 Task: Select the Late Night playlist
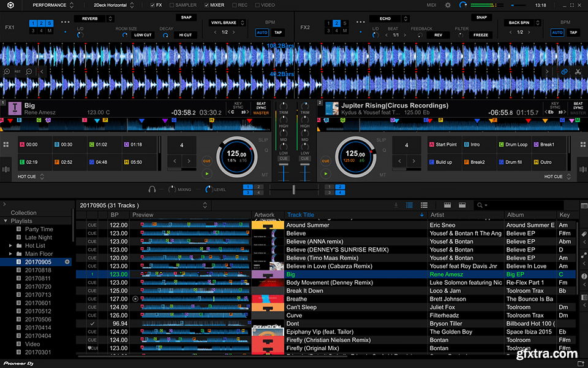pyautogui.click(x=38, y=237)
